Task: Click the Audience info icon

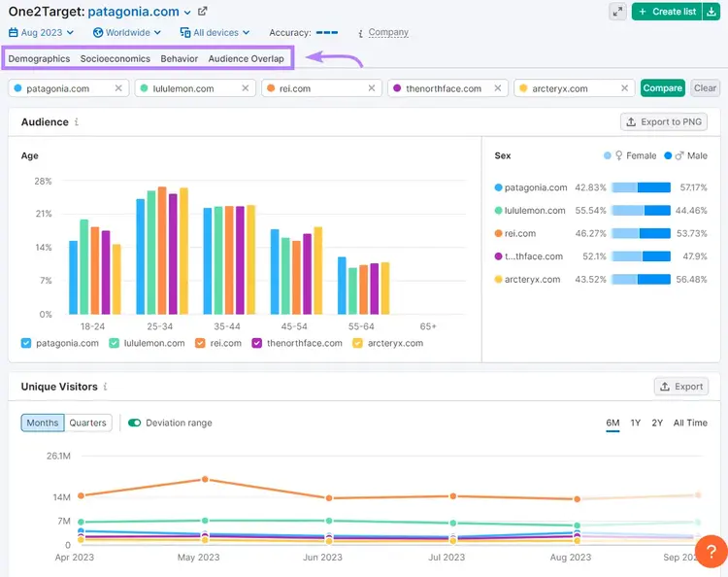Action: (77, 121)
